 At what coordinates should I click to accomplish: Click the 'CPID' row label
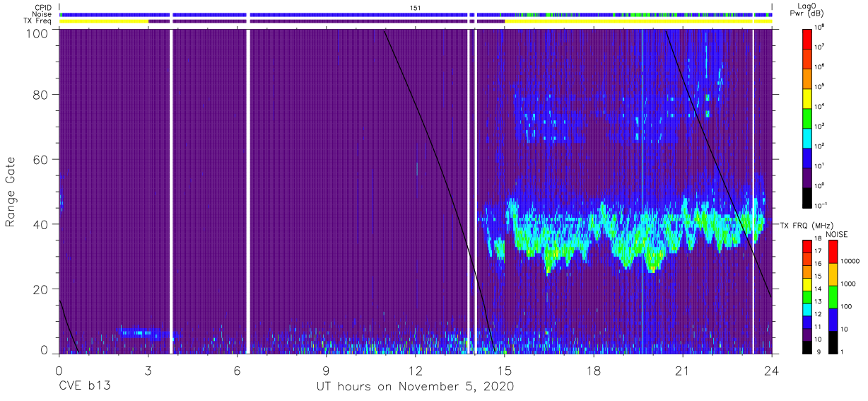[42, 7]
